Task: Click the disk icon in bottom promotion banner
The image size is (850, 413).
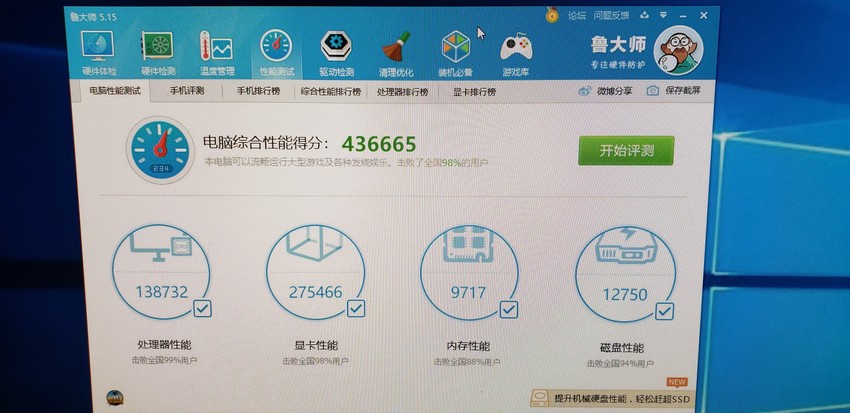Action: click(x=540, y=398)
